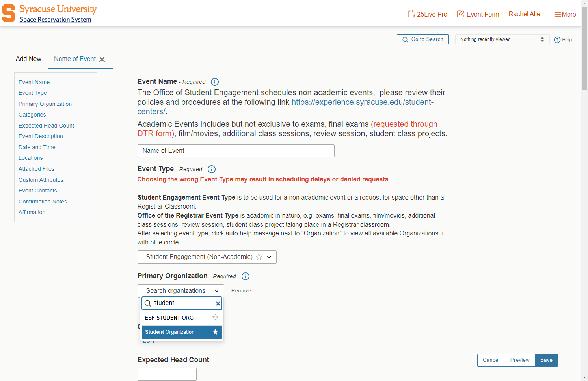Open the Space Reservation System link

click(55, 20)
